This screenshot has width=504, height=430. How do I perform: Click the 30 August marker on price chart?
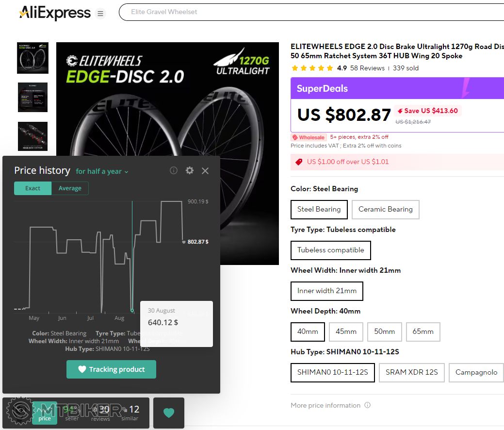coord(132,310)
